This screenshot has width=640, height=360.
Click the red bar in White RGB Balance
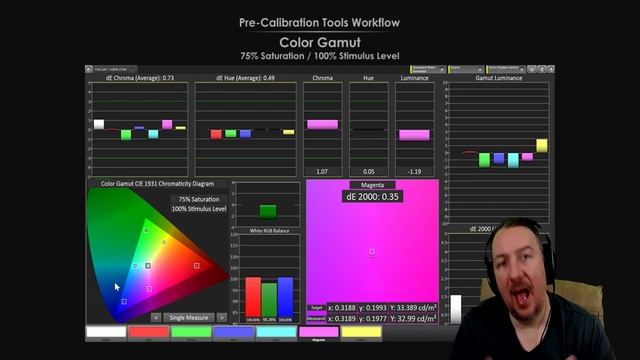[253, 300]
